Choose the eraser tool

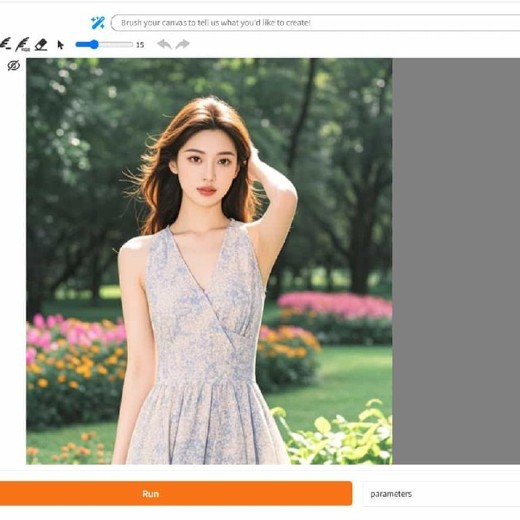point(41,45)
